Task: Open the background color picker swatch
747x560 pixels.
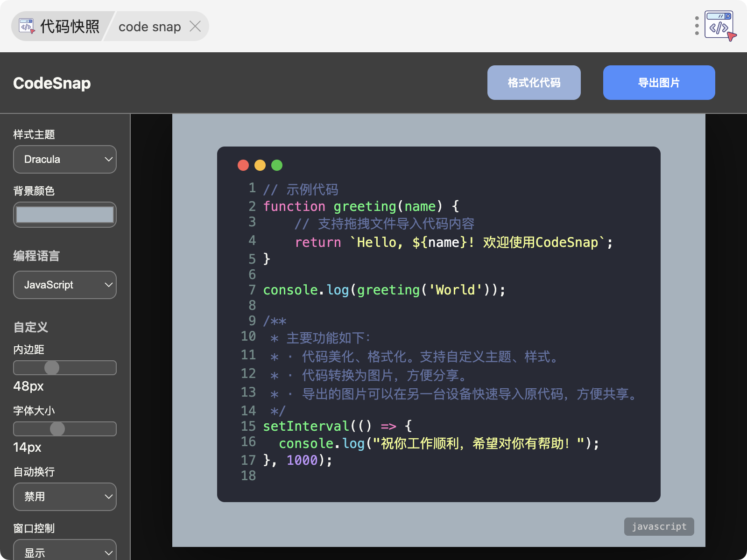Action: 65,215
